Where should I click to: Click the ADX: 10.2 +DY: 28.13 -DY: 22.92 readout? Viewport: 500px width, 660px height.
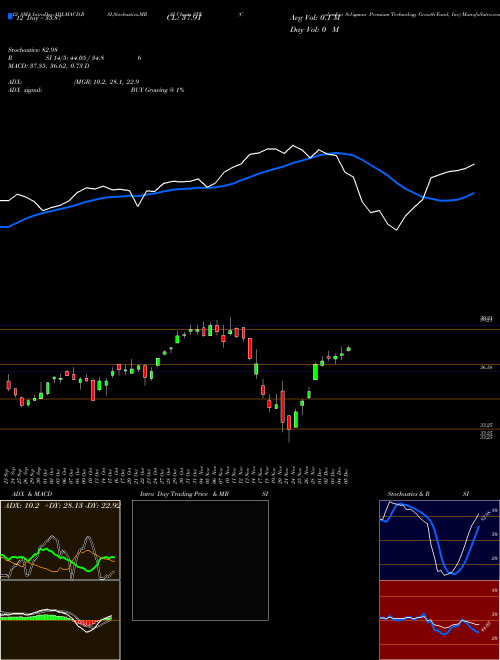[x=62, y=505]
